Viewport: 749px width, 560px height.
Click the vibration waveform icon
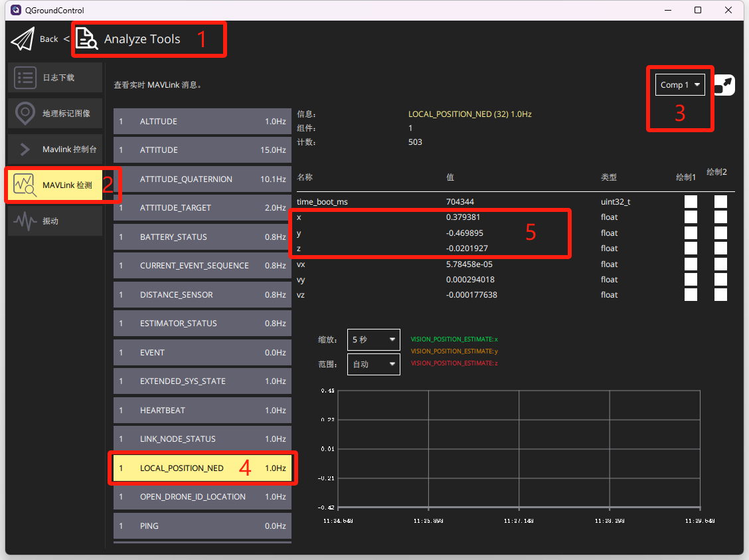pyautogui.click(x=25, y=221)
